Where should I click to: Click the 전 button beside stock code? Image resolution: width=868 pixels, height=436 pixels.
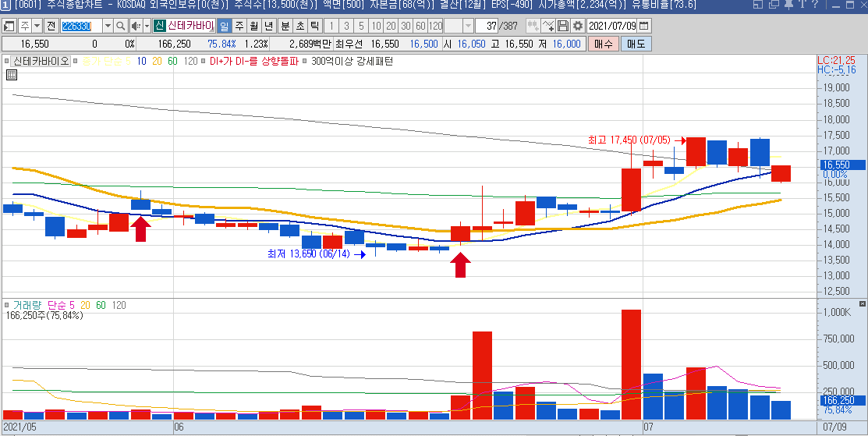(51, 26)
